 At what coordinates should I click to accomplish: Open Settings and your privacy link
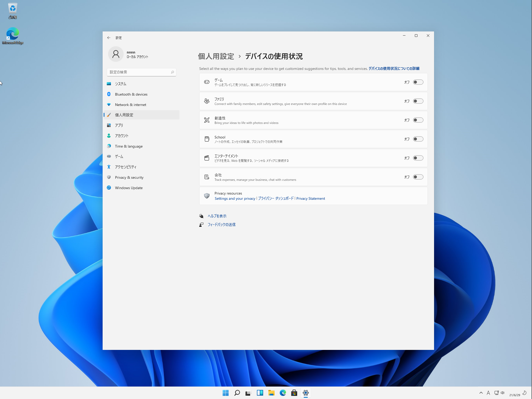point(235,198)
